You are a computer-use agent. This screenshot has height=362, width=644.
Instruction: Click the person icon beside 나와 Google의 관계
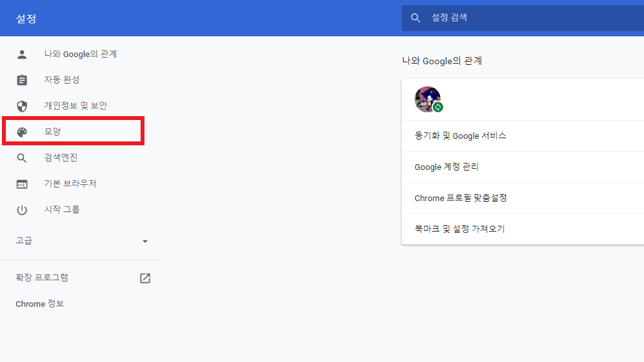(x=22, y=54)
